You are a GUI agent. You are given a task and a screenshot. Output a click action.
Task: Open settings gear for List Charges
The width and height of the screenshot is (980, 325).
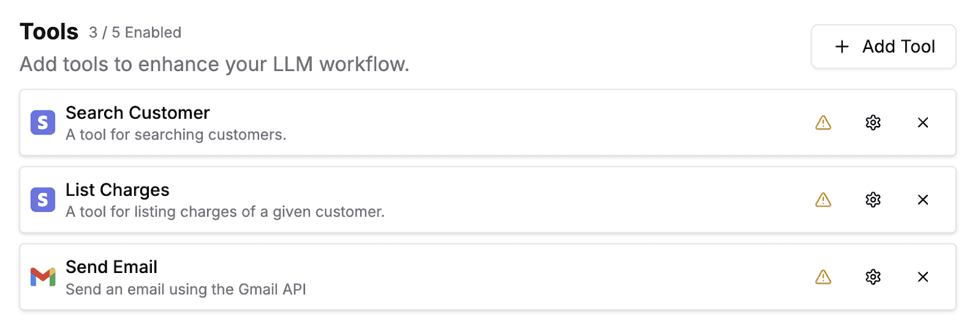coord(873,200)
